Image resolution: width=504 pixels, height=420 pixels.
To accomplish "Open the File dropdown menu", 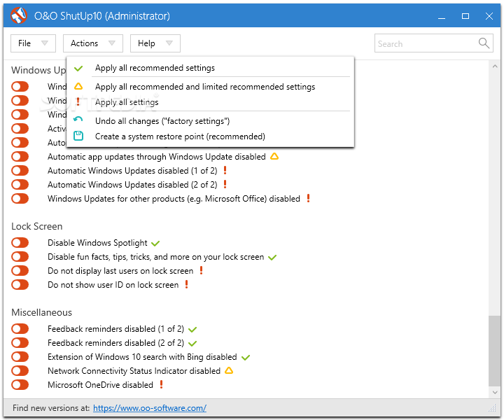I will (x=33, y=43).
